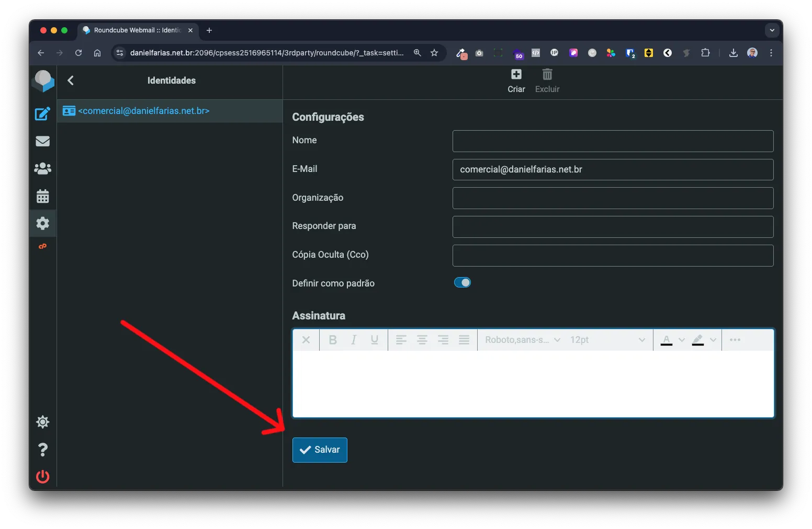Apply text color with the A icon
The height and width of the screenshot is (529, 812).
[x=667, y=340]
